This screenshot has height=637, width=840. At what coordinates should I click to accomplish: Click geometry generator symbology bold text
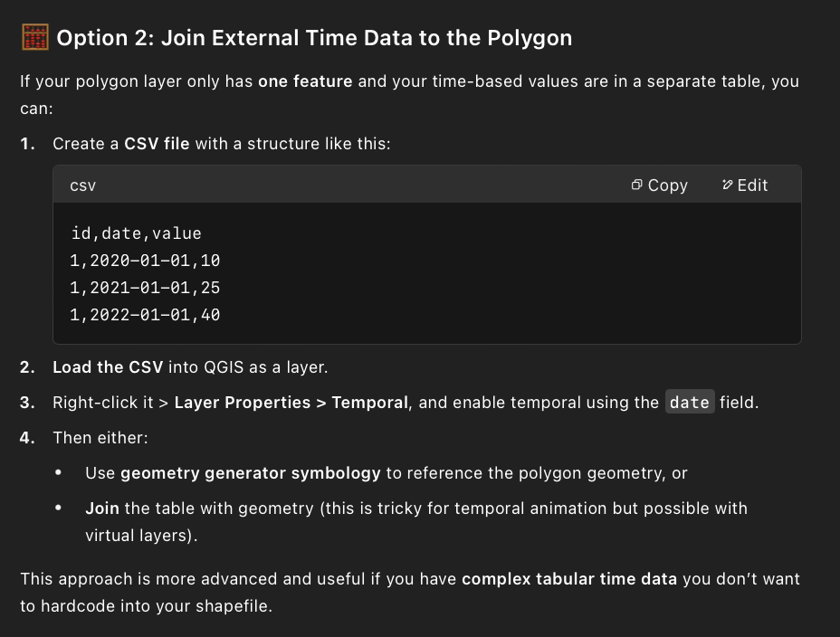[251, 473]
